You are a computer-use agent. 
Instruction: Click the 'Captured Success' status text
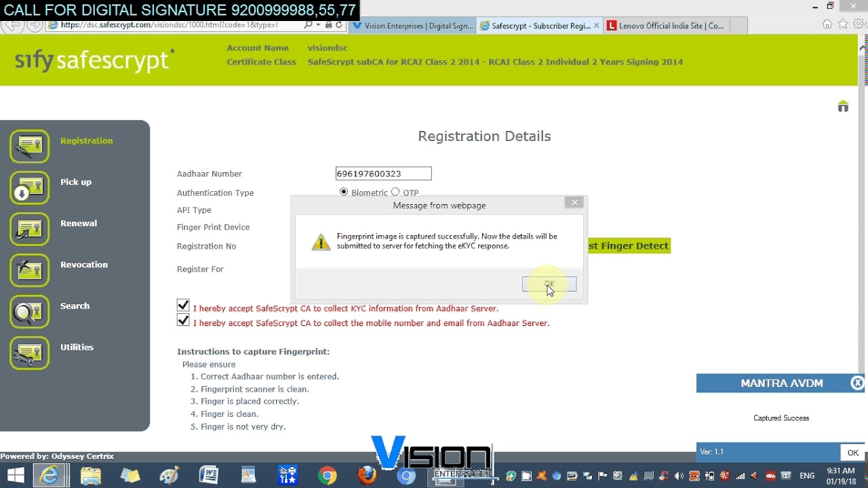click(781, 418)
